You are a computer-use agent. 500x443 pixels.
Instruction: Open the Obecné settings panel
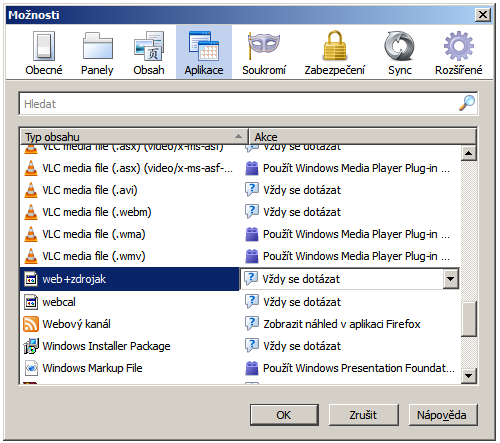point(44,52)
